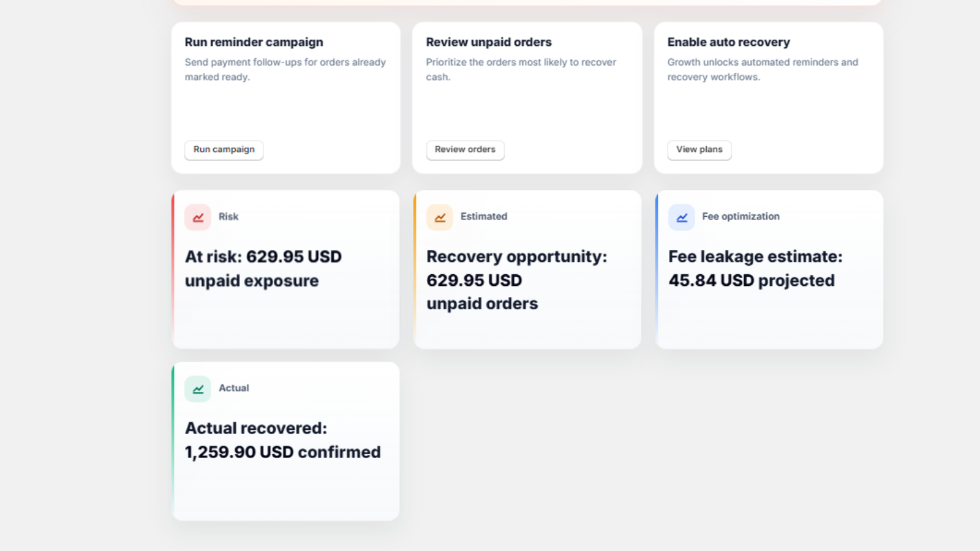Click the Risk label text
980x551 pixels.
pos(228,217)
